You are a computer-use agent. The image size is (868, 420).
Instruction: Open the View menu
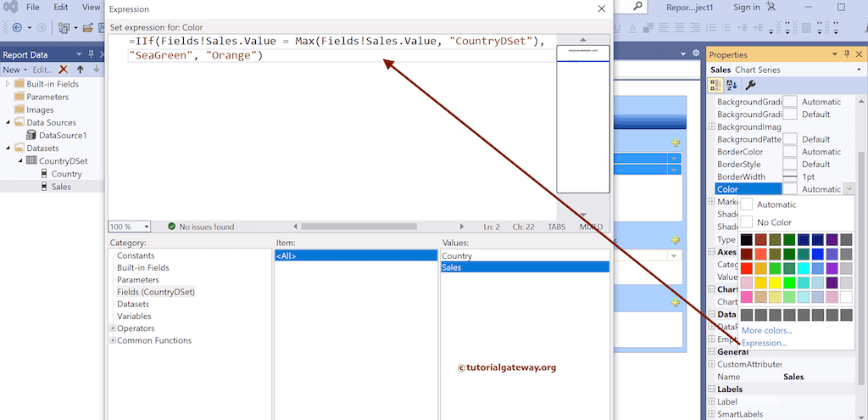click(x=92, y=7)
